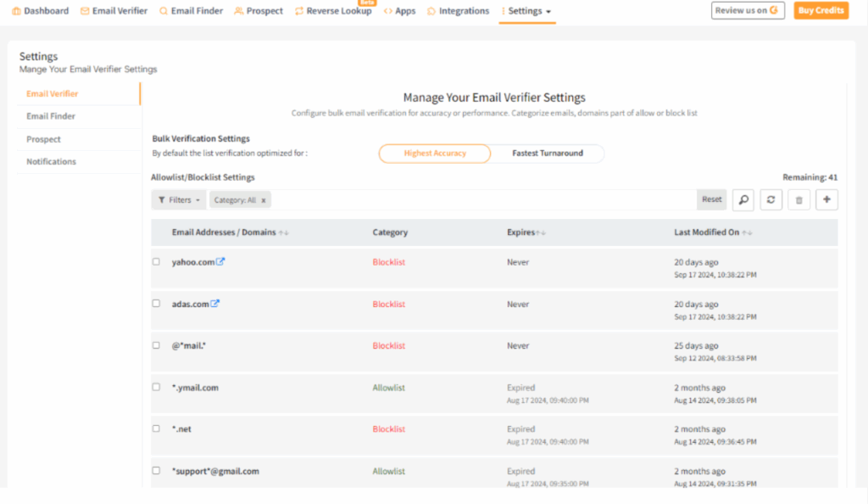868x504 pixels.
Task: Click the Reverse Lookup arrows icon
Action: [298, 12]
